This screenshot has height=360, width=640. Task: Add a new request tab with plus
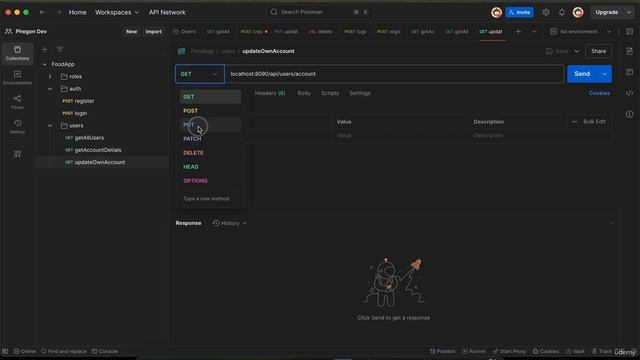click(518, 31)
